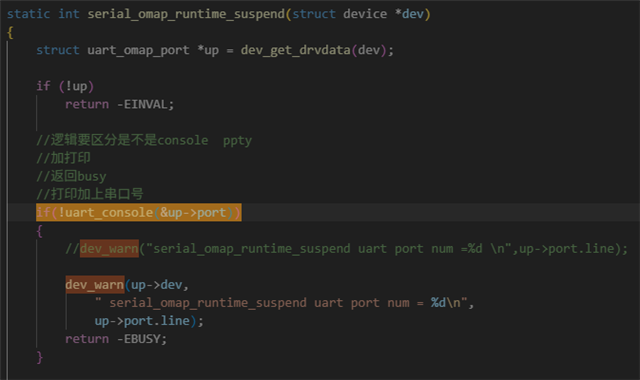Place cursor on the if (!up) condition
This screenshot has width=640, height=380.
coord(65,86)
